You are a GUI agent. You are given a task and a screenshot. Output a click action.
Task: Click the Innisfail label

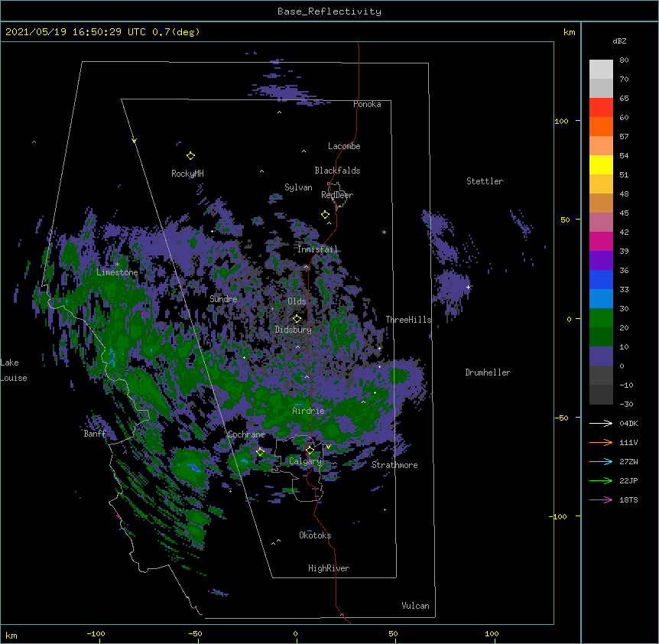[x=317, y=249]
